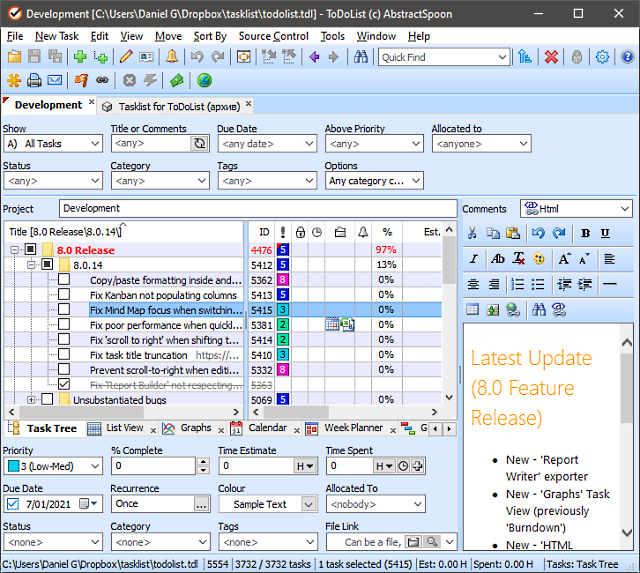Increase % Complete with the up stepper

[203, 462]
